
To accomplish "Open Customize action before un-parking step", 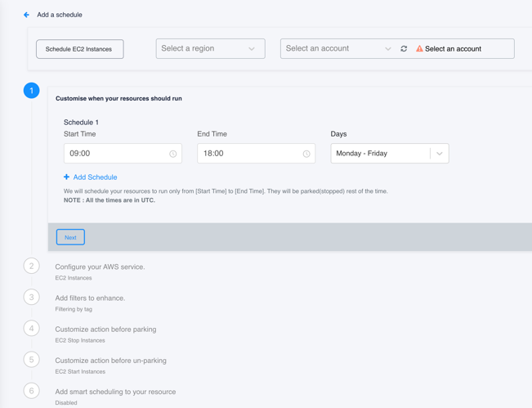I will tap(111, 361).
